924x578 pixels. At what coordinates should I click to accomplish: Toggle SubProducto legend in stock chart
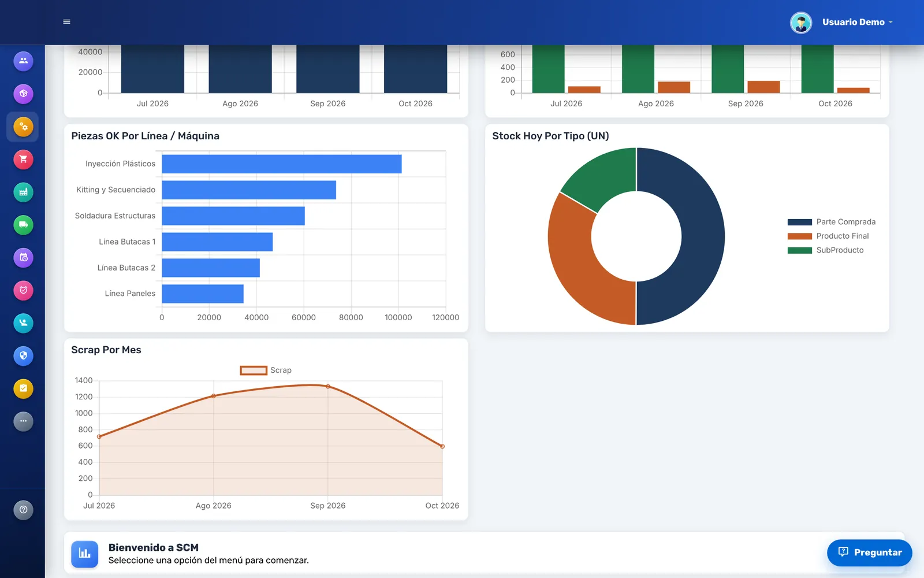tap(826, 250)
